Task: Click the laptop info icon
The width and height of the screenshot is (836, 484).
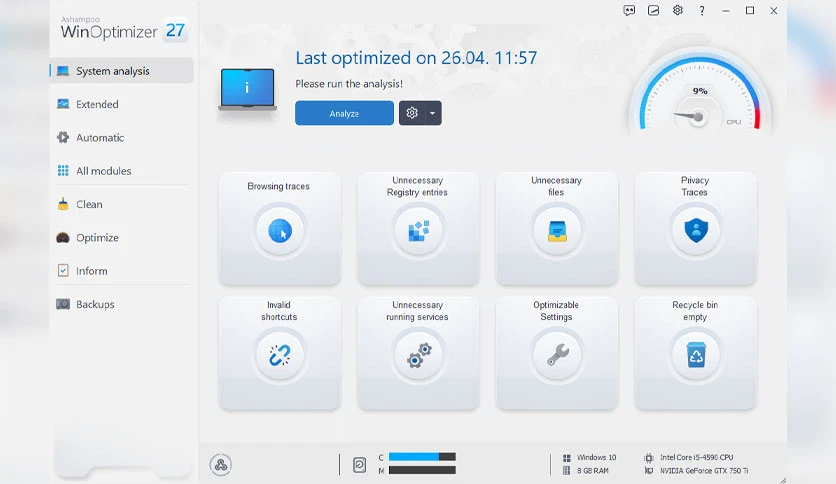Action: tap(247, 90)
